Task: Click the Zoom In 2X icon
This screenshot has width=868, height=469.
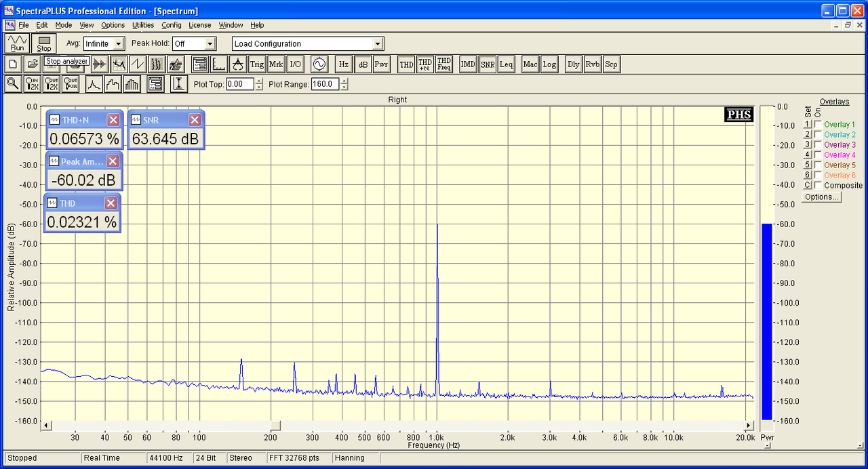Action: 32,84
